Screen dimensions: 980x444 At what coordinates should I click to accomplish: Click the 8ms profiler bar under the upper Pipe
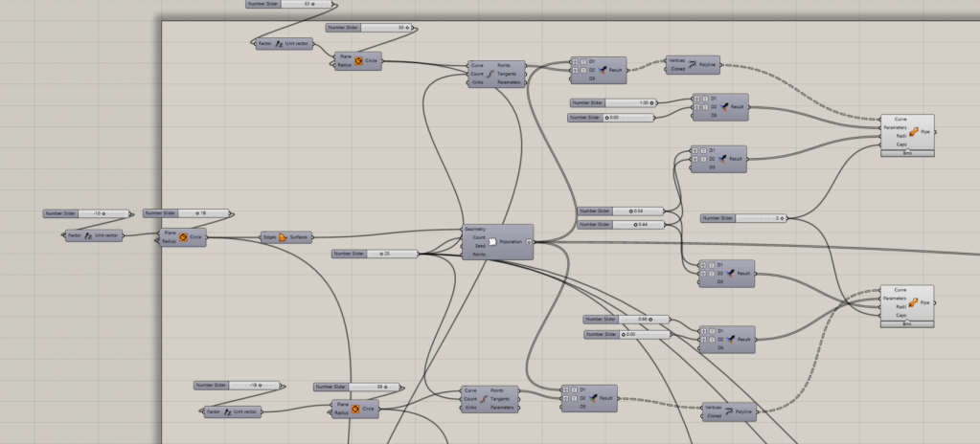click(x=905, y=152)
